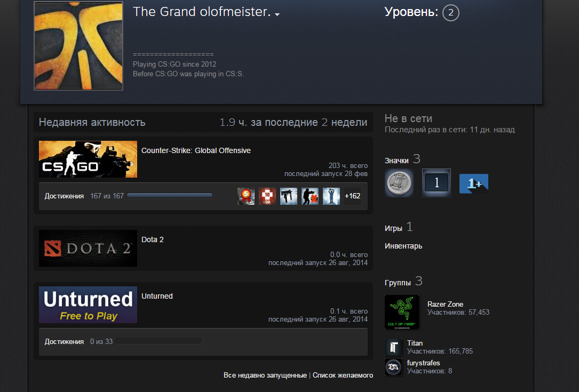Expand the profile name history dropdown arrow
The height and width of the screenshot is (392, 579).
coord(277,14)
